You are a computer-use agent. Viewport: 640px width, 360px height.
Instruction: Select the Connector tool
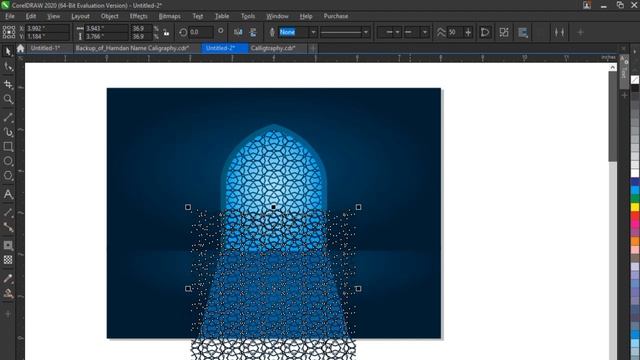click(x=8, y=227)
